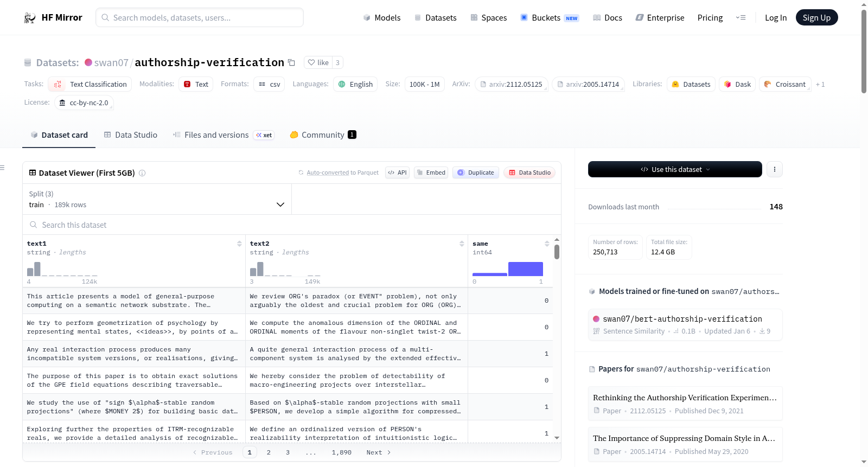
Task: Click the cell 'We hereby consider the problem'
Action: 356,380
